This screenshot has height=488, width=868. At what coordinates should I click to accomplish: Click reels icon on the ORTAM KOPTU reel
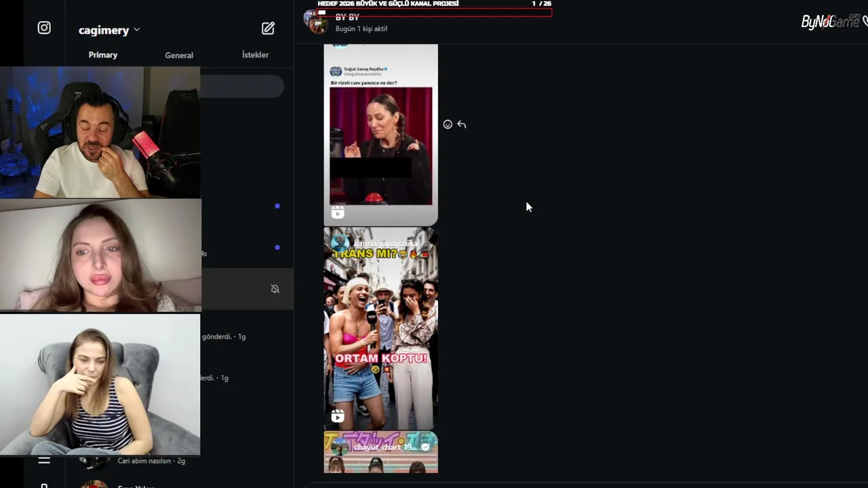[x=338, y=416]
